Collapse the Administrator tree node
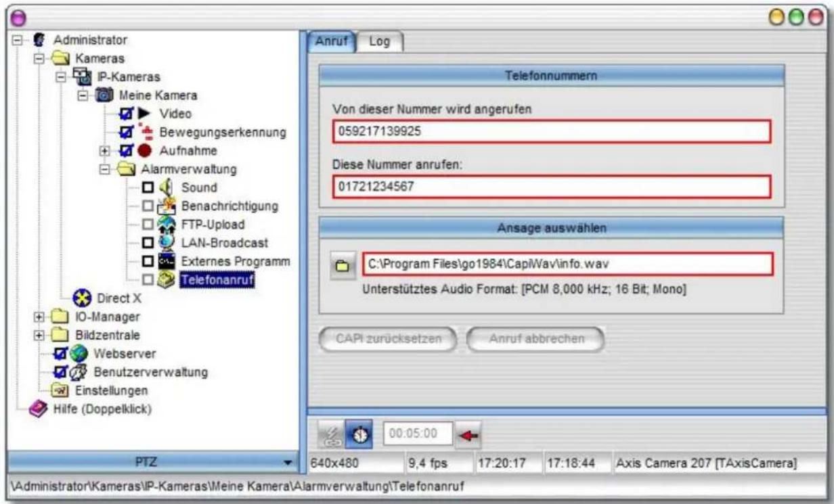This screenshot has width=834, height=504. coord(18,41)
